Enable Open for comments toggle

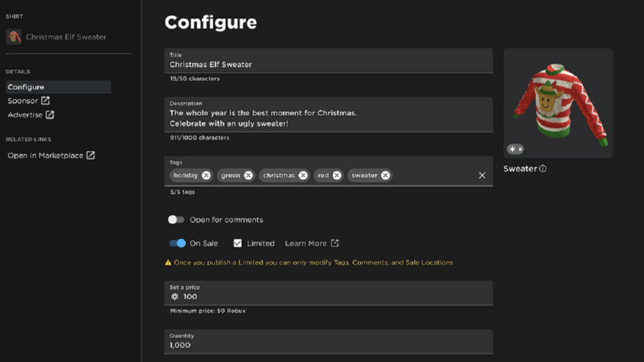point(176,219)
